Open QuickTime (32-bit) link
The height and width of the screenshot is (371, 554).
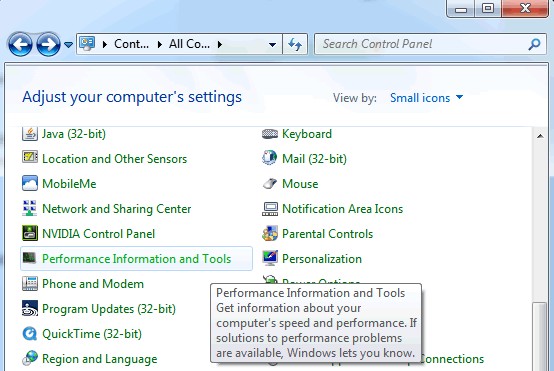click(x=92, y=334)
